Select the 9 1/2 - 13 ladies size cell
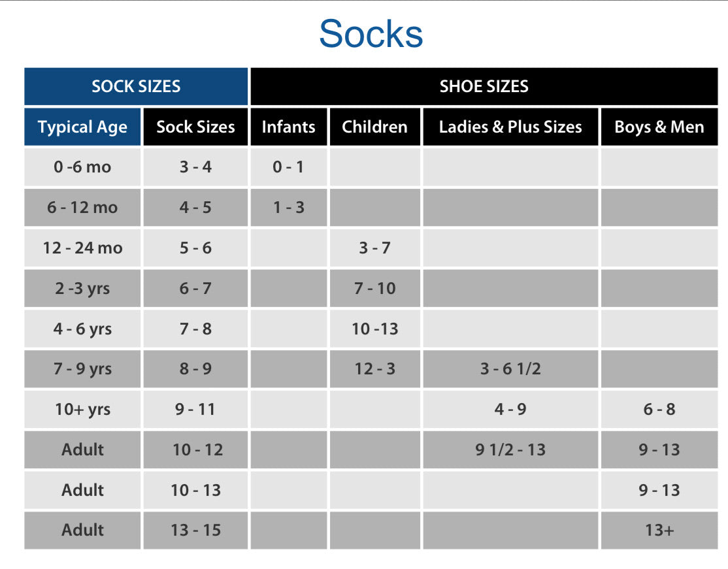This screenshot has height=569, width=728. [x=510, y=450]
